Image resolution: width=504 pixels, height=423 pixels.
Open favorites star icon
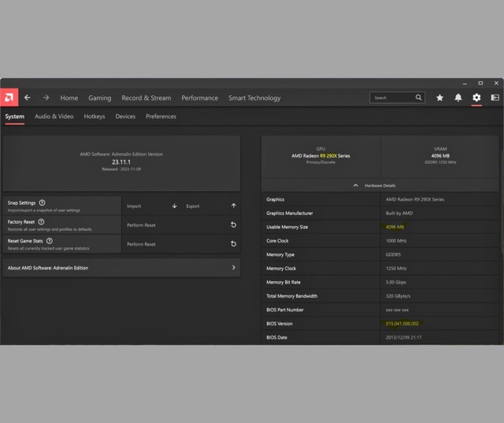(439, 98)
